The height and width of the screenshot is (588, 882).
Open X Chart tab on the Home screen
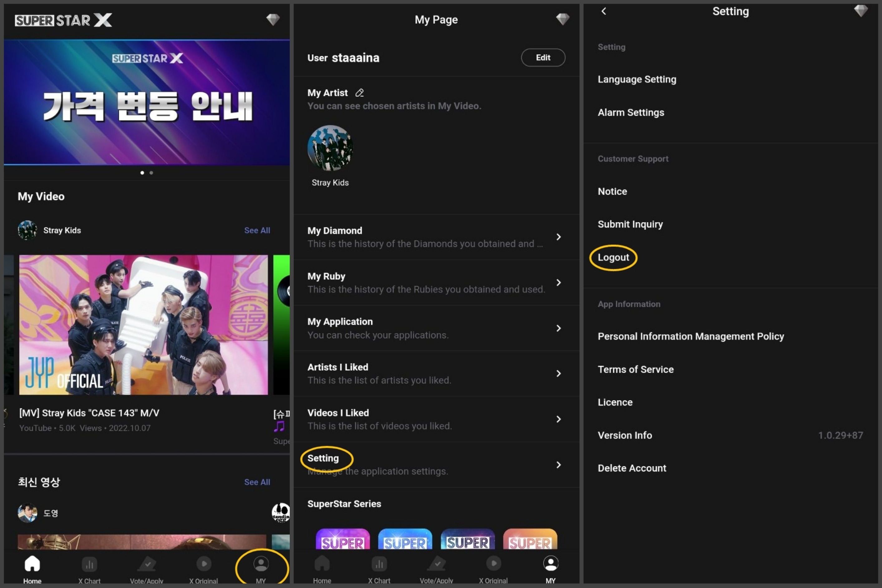pos(89,569)
